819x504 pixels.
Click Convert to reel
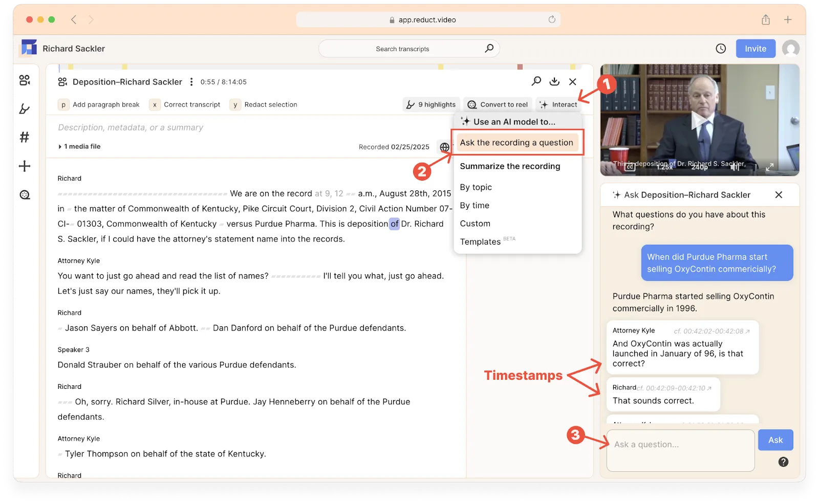498,104
